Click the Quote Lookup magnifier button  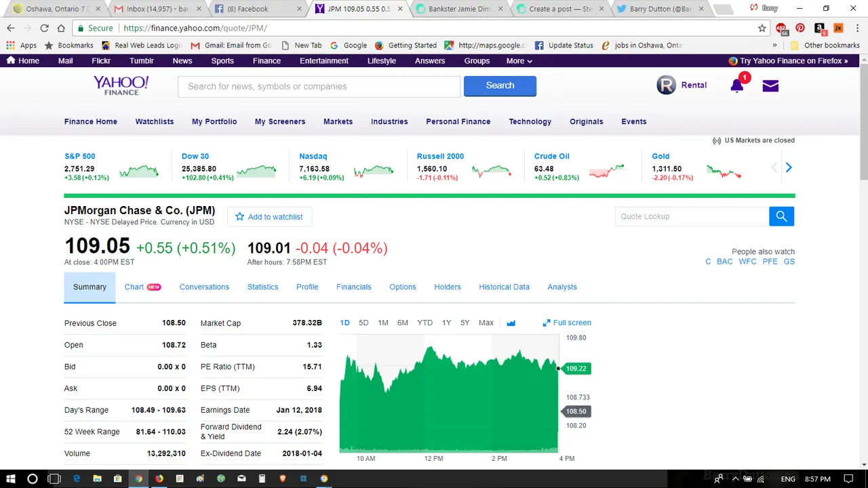pos(781,216)
